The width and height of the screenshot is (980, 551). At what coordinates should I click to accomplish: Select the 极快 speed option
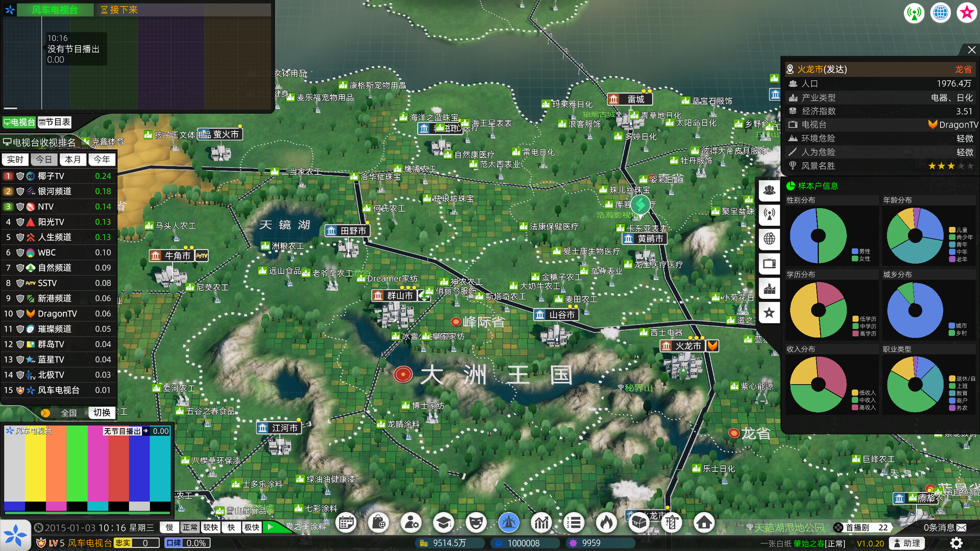(252, 527)
